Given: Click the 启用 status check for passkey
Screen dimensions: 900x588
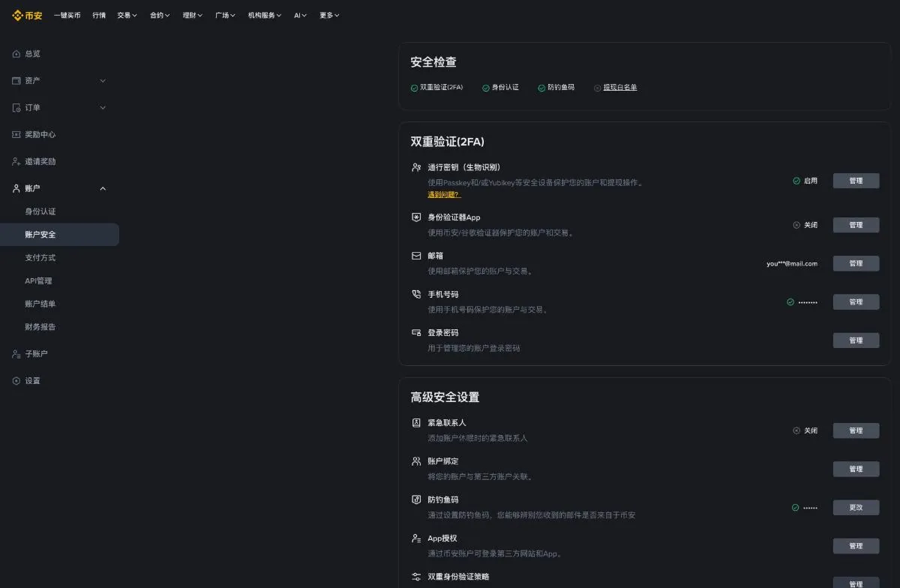Looking at the screenshot, I should [796, 181].
